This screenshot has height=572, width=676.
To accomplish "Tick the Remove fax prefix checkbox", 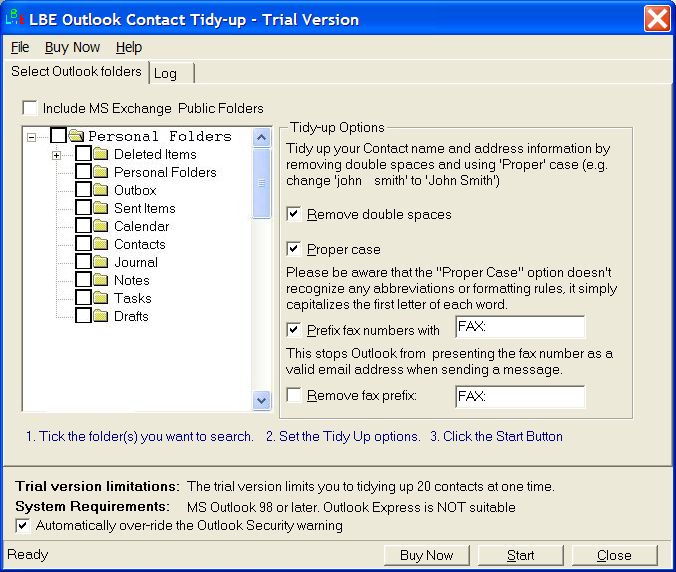I will pyautogui.click(x=294, y=396).
